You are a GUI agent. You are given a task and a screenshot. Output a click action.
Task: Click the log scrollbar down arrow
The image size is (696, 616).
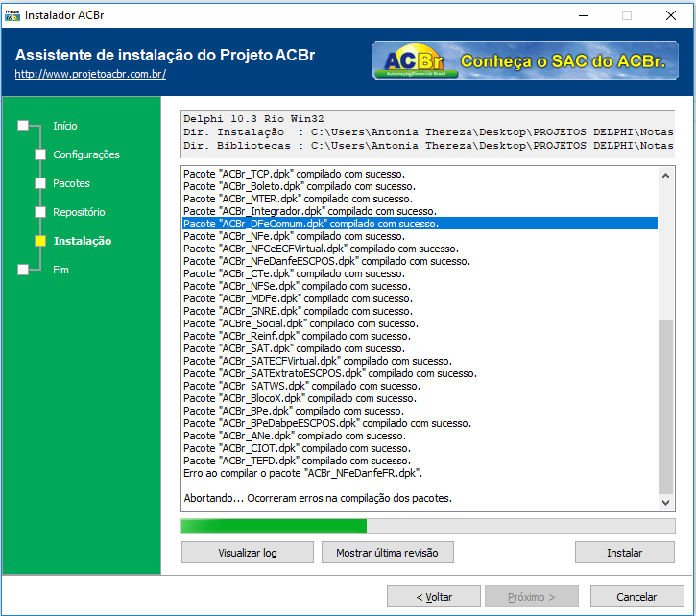665,503
